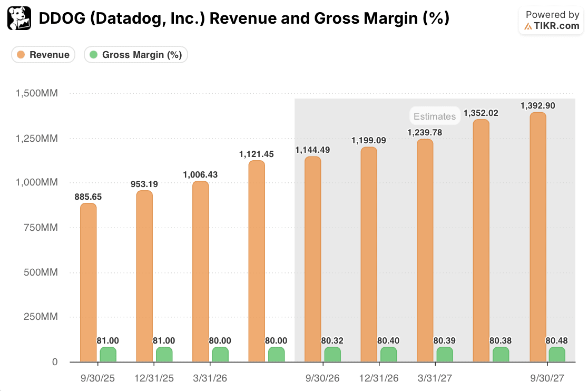Click the green 80.40 gross margin bar
Viewport: 588px width, 391px height.
389,355
